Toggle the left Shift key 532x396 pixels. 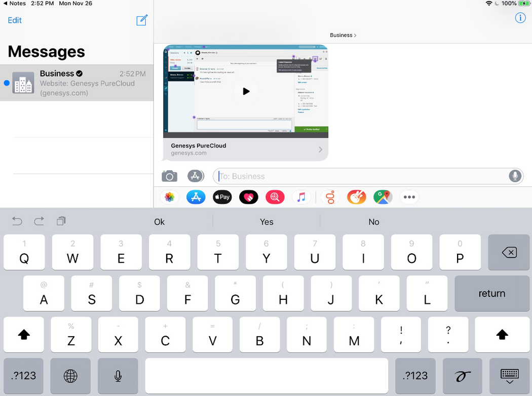24,335
